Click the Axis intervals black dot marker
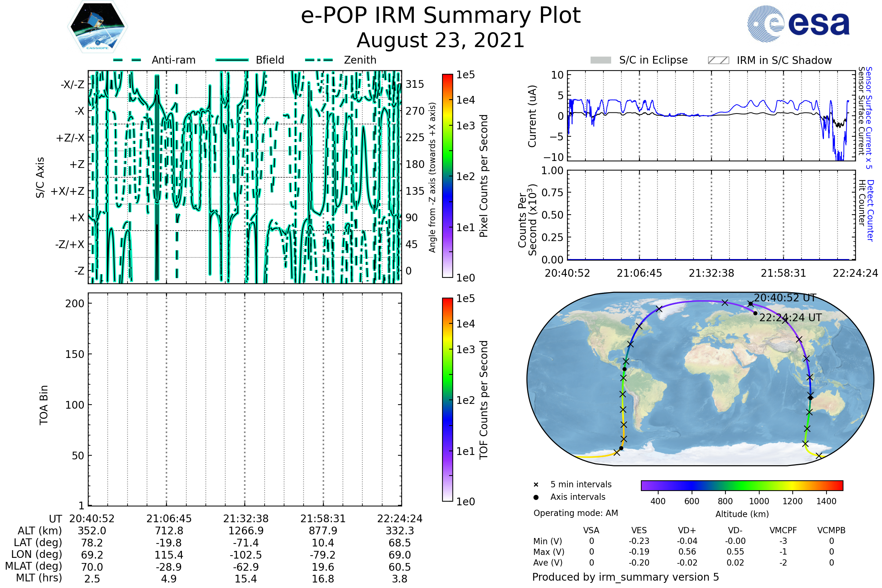This screenshot has width=882, height=588. [x=536, y=497]
